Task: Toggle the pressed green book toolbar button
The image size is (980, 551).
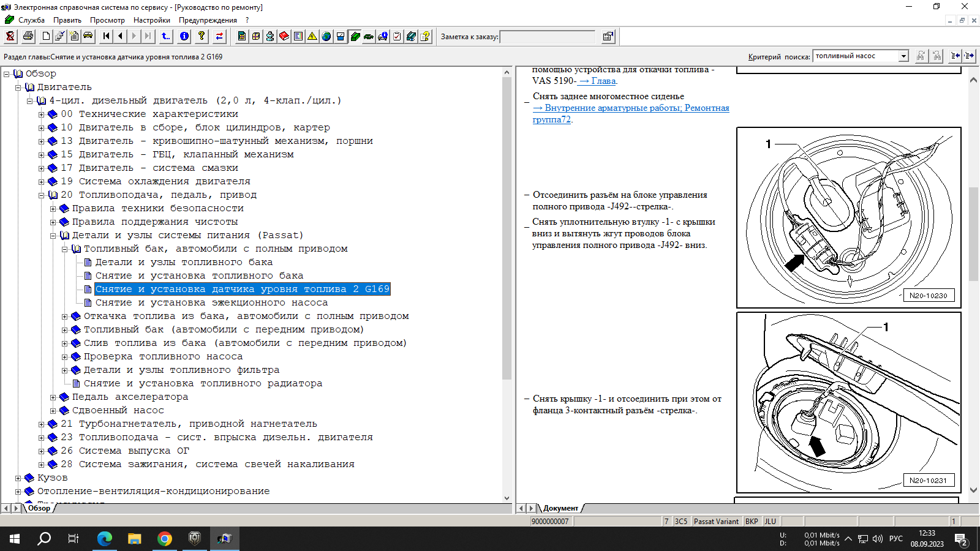Action: tap(355, 36)
